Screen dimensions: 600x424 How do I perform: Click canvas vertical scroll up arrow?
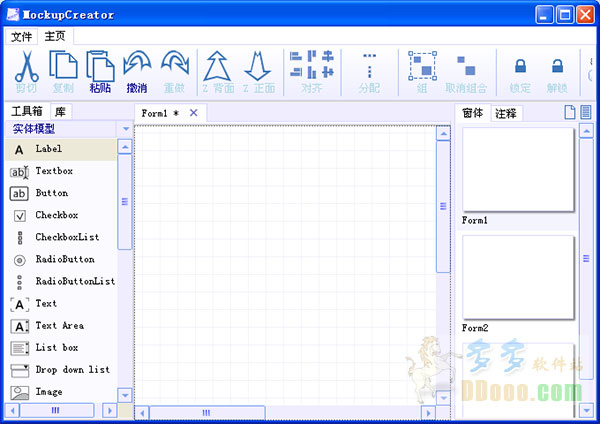tap(443, 134)
